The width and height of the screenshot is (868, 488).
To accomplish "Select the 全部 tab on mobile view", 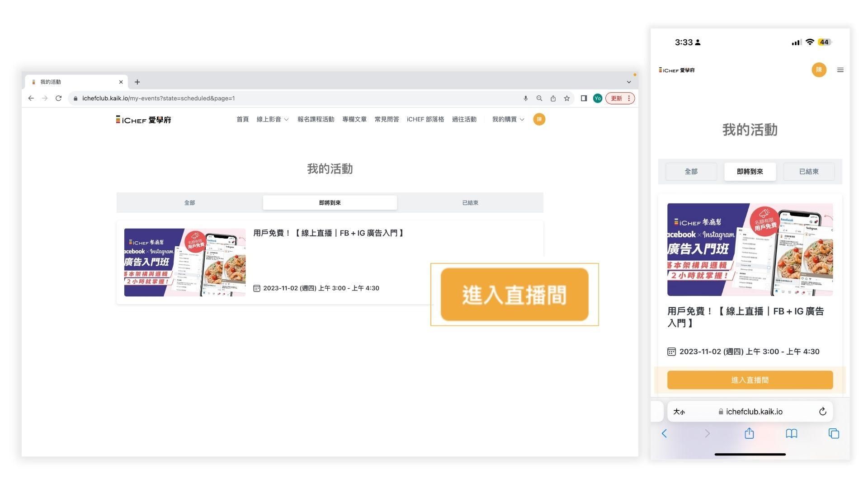I will click(691, 172).
